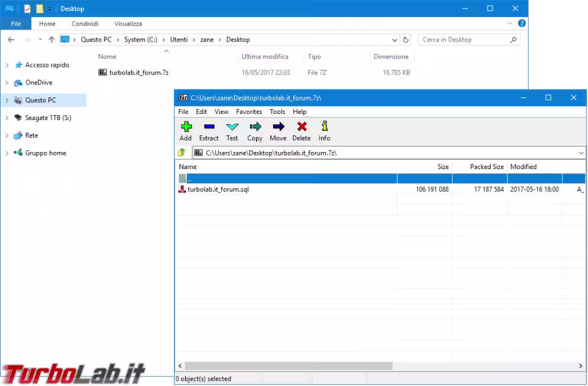Open the 7-Zip View menu

pos(221,112)
